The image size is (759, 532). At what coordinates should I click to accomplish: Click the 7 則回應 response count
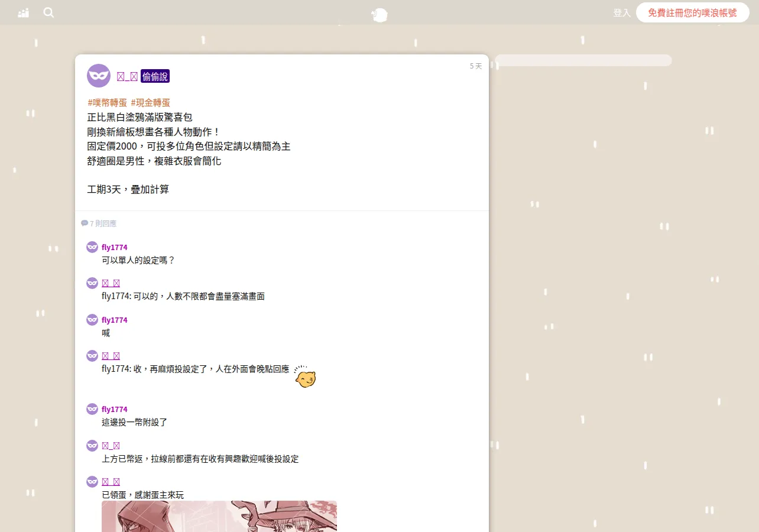point(103,223)
